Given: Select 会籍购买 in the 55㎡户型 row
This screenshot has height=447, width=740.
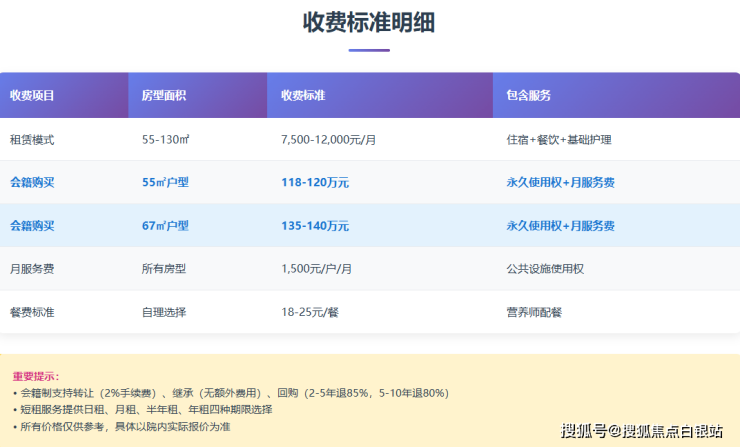Looking at the screenshot, I should point(32,183).
